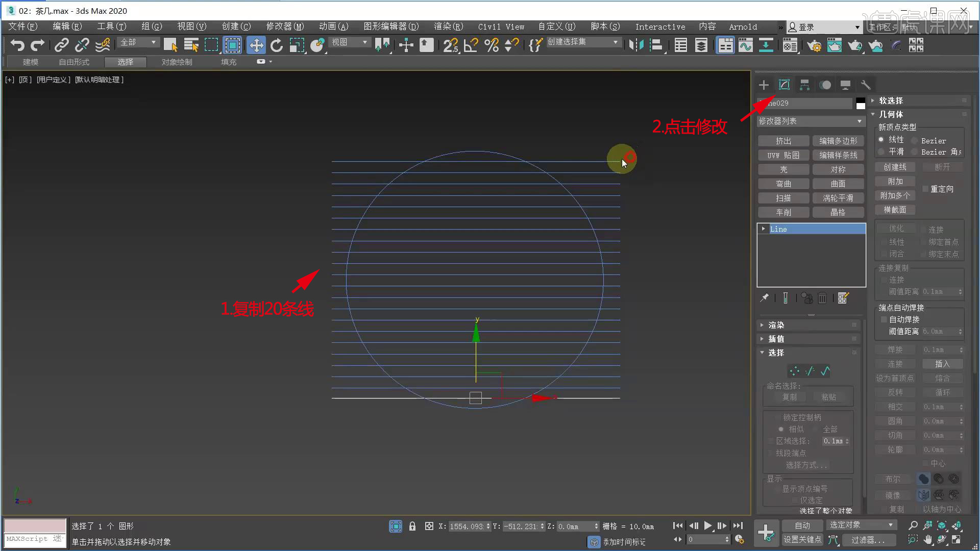Enable the 重定向 checkbox
The width and height of the screenshot is (980, 551).
[x=925, y=189]
